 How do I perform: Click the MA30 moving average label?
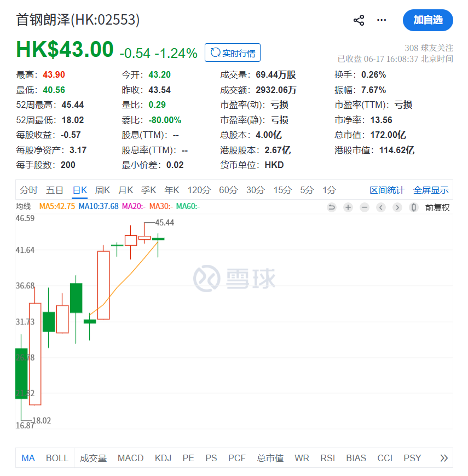(x=161, y=206)
